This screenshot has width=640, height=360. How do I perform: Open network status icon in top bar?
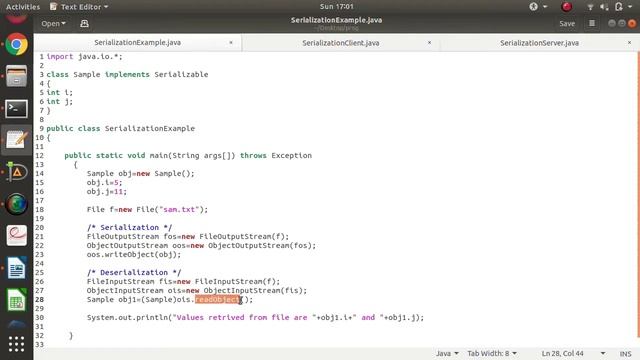[x=590, y=7]
